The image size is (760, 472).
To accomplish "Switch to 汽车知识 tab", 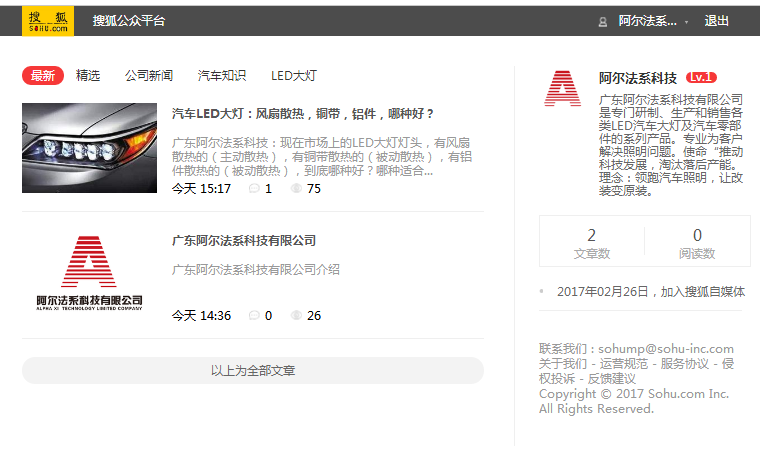I will point(222,76).
